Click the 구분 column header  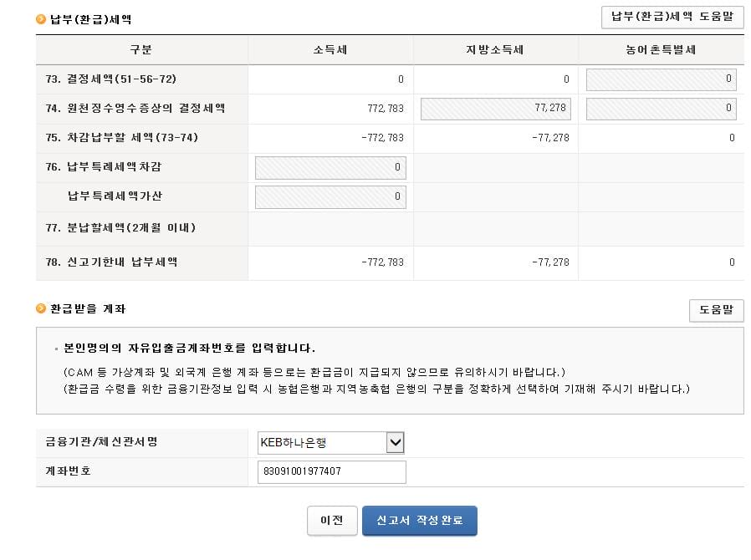coord(141,50)
